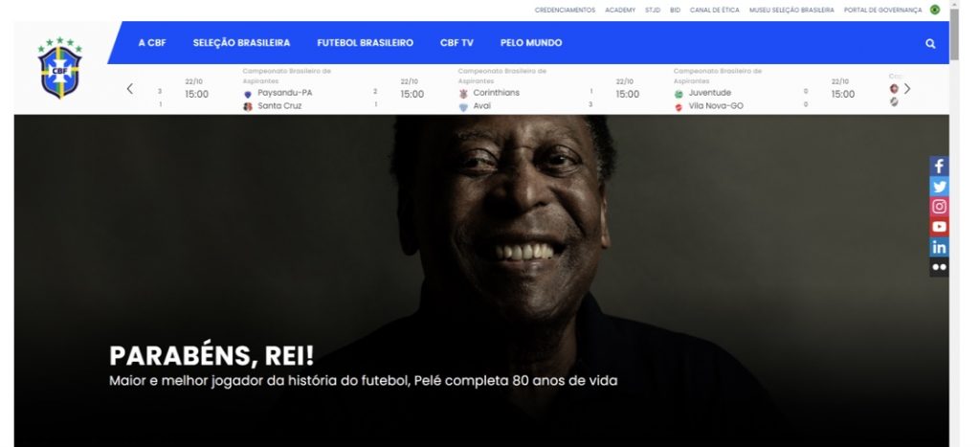Click the CBF crest logo
The height and width of the screenshot is (447, 980).
tap(60, 68)
